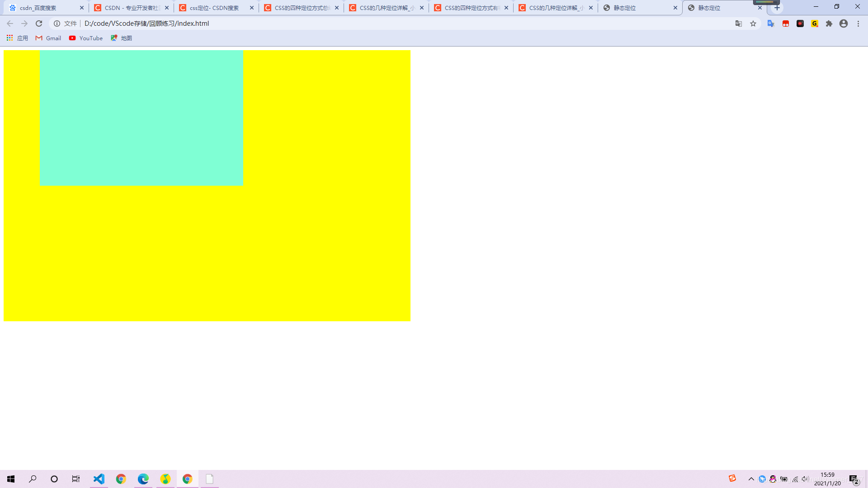The image size is (868, 488).
Task: Click the yellow G extension icon
Action: (x=815, y=23)
